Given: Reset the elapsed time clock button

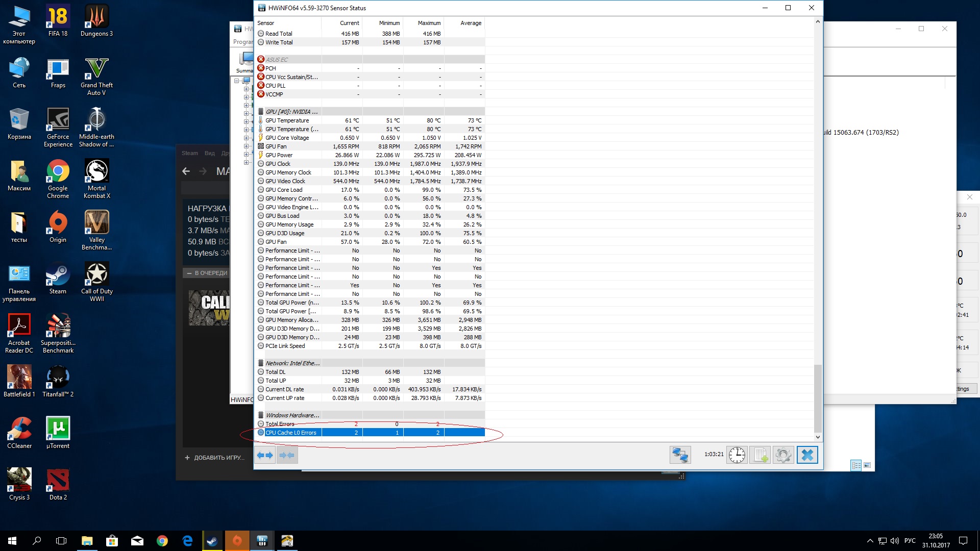Looking at the screenshot, I should (737, 455).
